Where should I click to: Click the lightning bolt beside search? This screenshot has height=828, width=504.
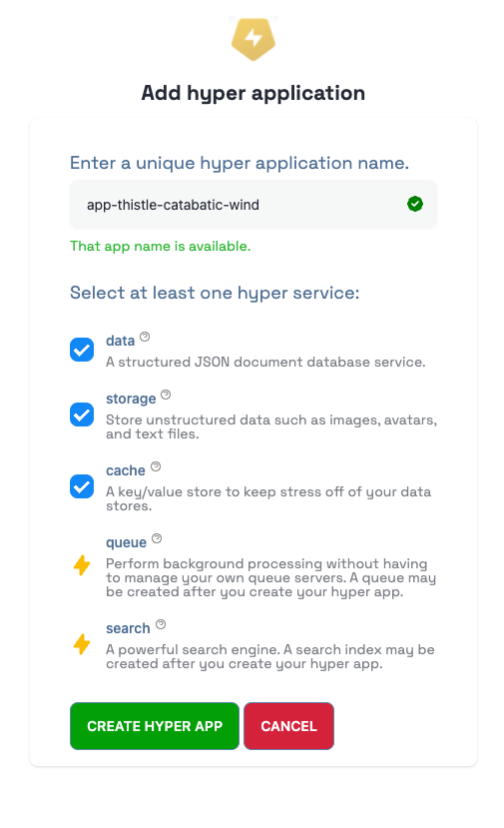point(82,643)
